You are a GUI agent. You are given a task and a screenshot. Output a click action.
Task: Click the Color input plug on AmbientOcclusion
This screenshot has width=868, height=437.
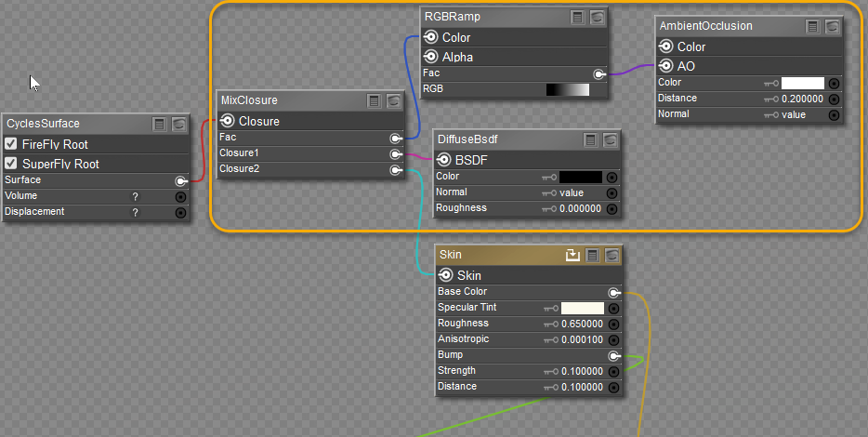pyautogui.click(x=834, y=84)
